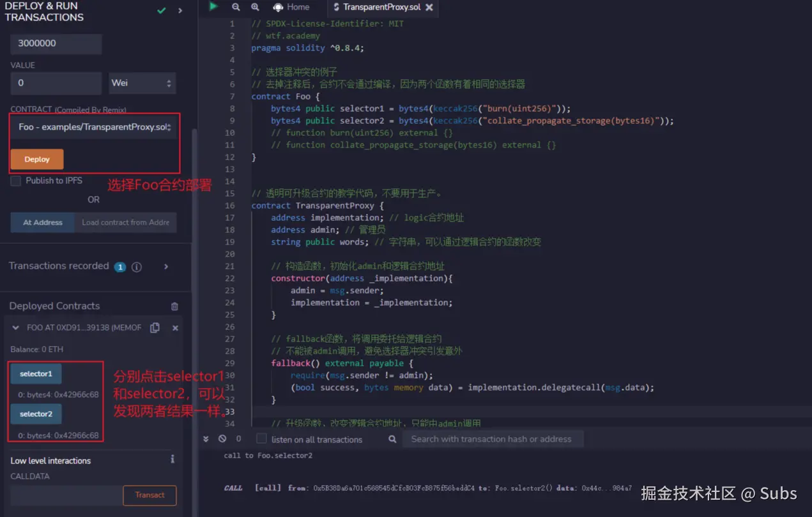Zoom in the editor font

255,7
